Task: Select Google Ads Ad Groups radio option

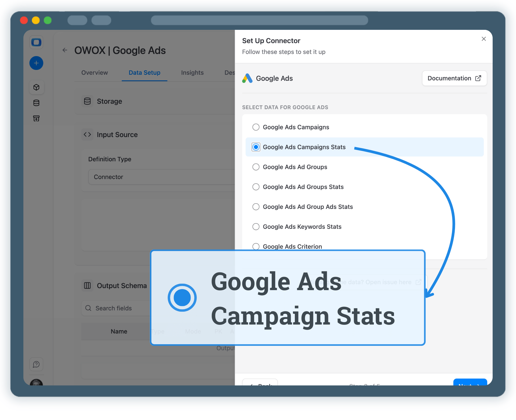Action: tap(256, 167)
